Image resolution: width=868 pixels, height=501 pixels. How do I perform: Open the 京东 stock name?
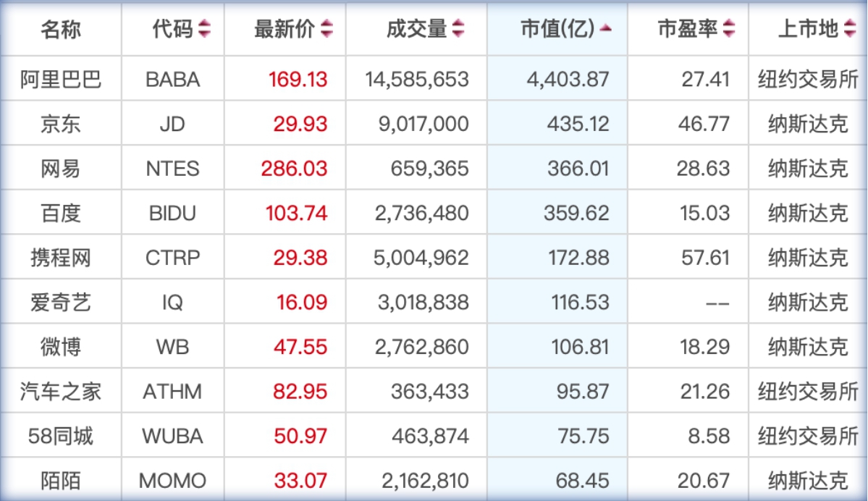61,124
